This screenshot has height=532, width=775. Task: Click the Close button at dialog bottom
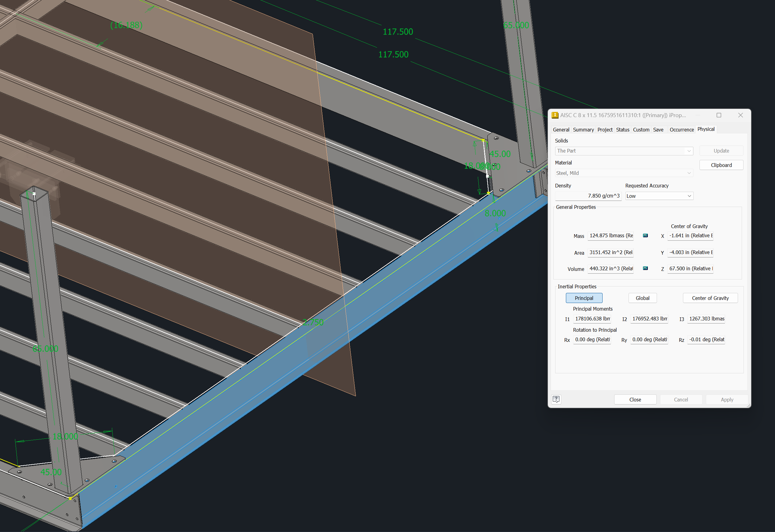[x=635, y=399]
